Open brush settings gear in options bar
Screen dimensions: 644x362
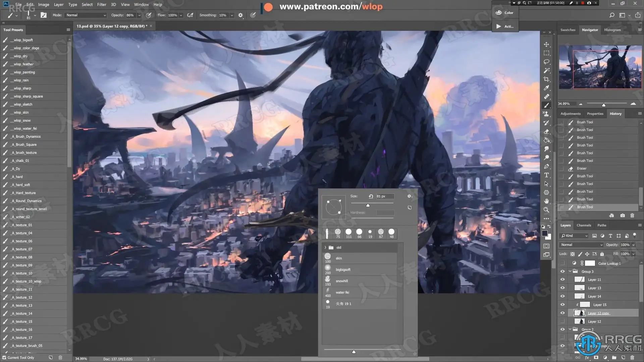240,15
